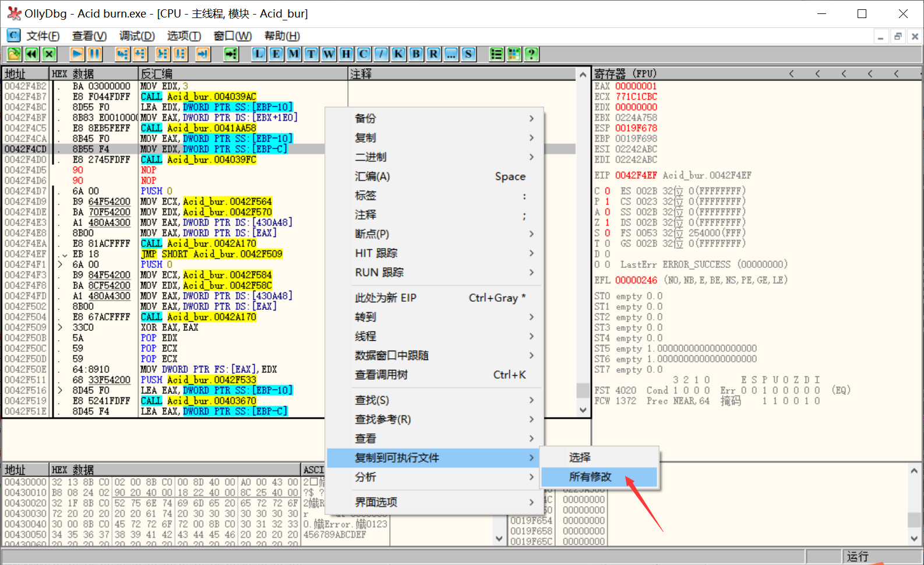924x565 pixels.
Task: Open the 调试(D) menu
Action: (x=137, y=36)
